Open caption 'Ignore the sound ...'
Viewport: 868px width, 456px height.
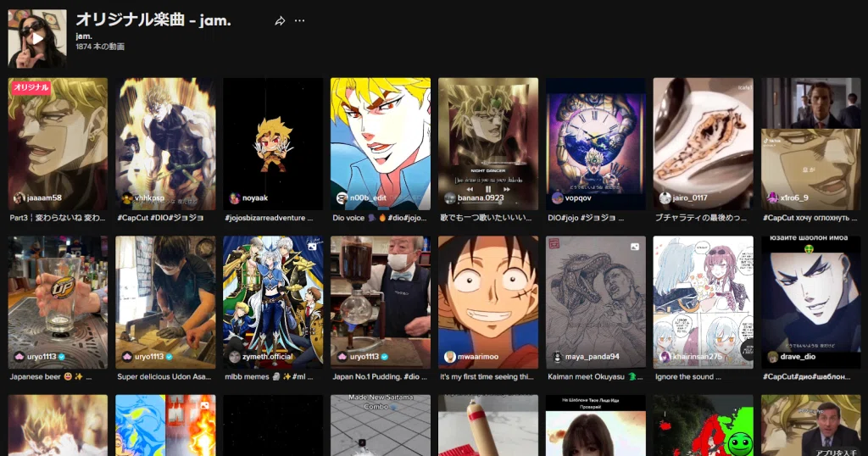coord(688,377)
